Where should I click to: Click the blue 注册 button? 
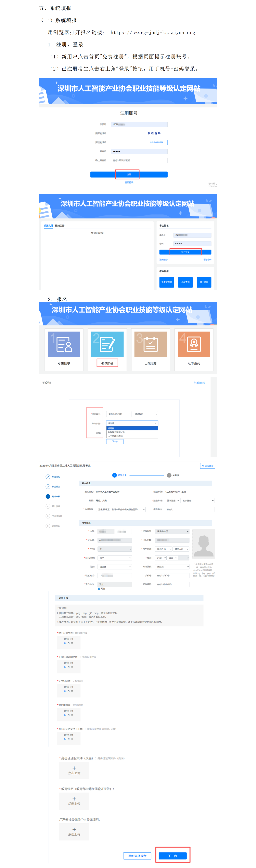point(129,174)
